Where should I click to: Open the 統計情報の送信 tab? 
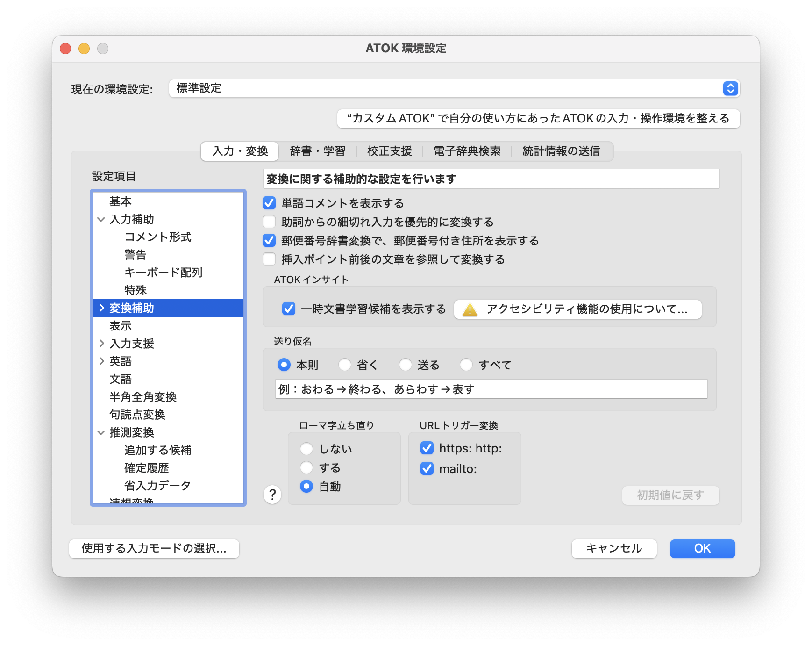coord(562,151)
